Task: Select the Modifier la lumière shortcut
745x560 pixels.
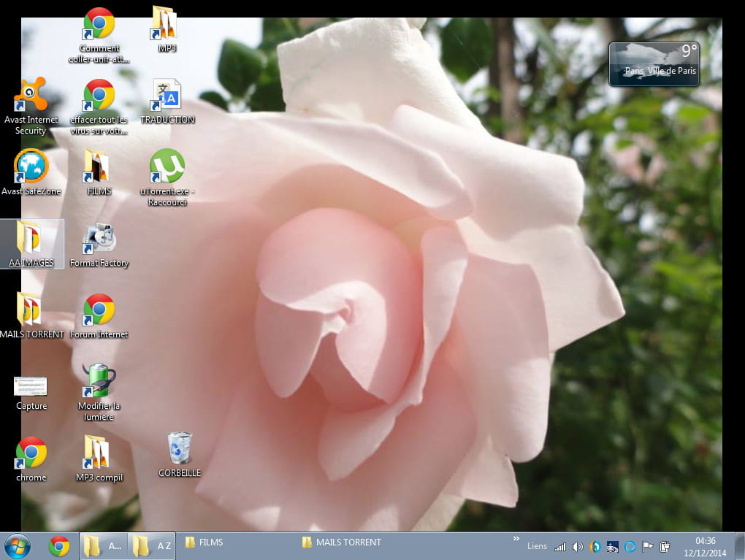Action: point(99,382)
